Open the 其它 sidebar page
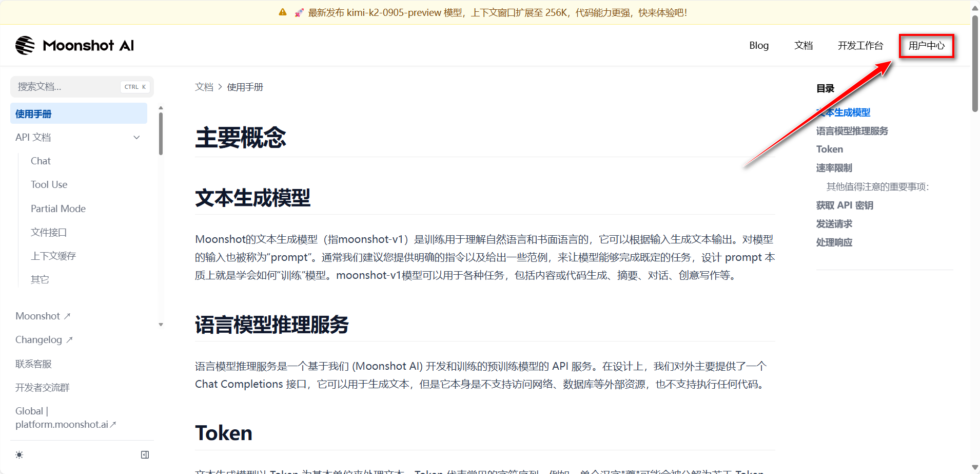Viewport: 980px width, 474px height. point(40,279)
